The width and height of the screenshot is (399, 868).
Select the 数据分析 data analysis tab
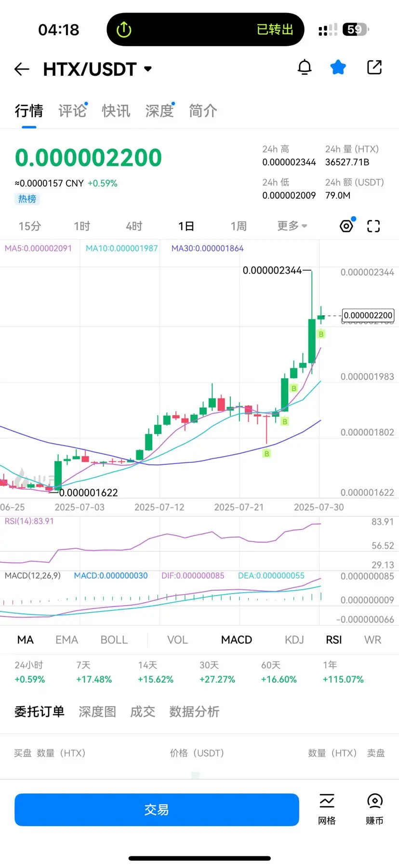coord(194,712)
